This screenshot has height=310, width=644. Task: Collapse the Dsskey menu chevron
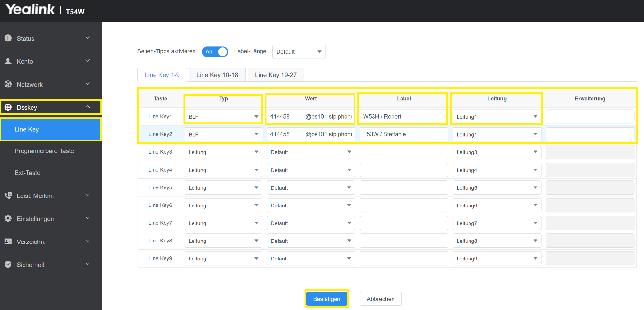point(88,107)
